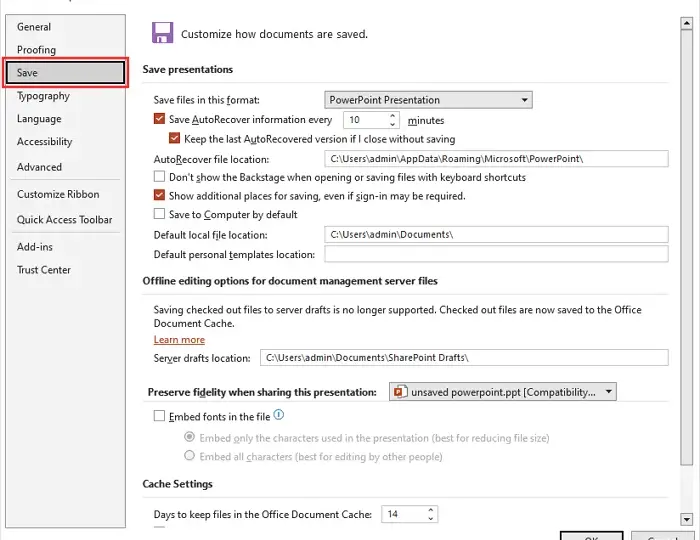
Task: Click the AutoRecover minutes value field
Action: coord(366,120)
